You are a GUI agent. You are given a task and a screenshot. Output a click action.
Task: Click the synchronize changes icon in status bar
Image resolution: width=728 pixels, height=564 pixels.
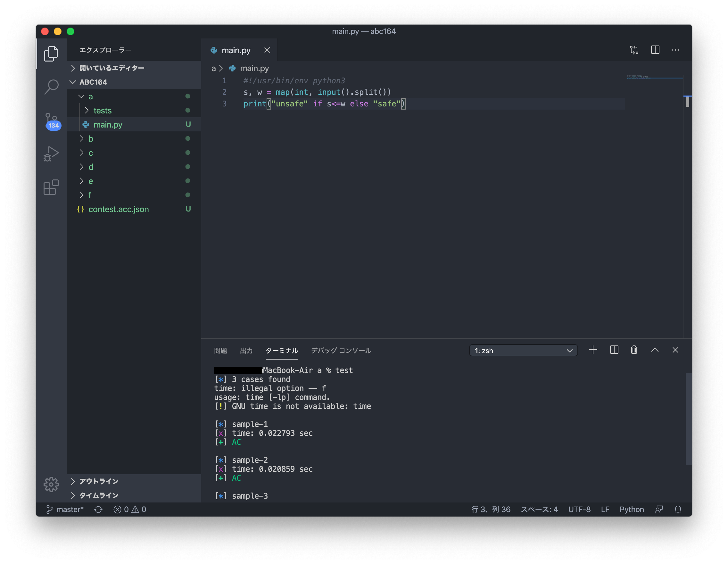[x=98, y=509]
